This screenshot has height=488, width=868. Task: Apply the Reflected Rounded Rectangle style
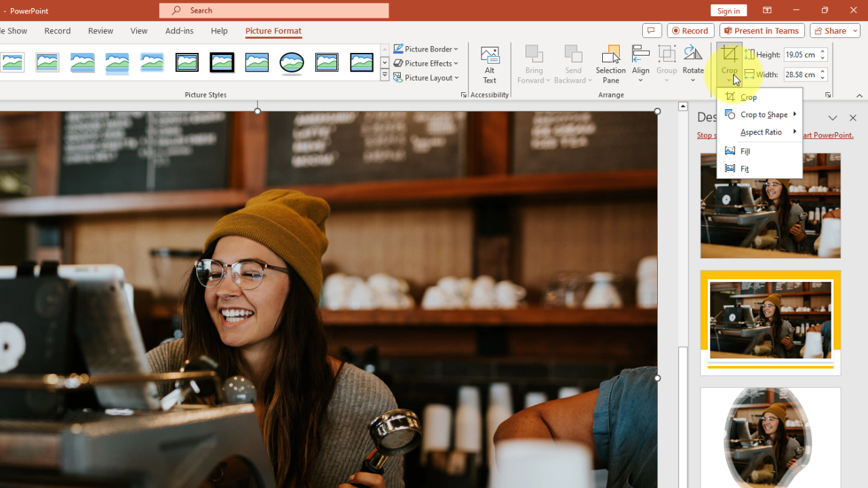click(x=117, y=62)
